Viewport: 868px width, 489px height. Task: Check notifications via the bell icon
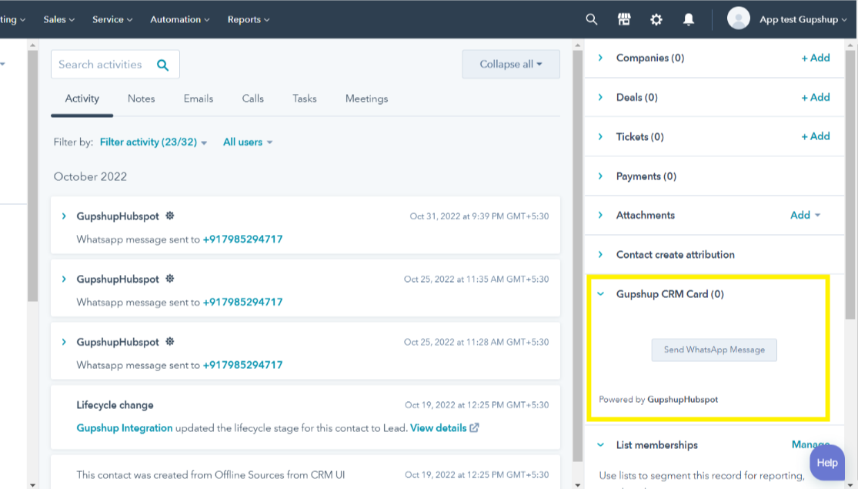pos(689,18)
